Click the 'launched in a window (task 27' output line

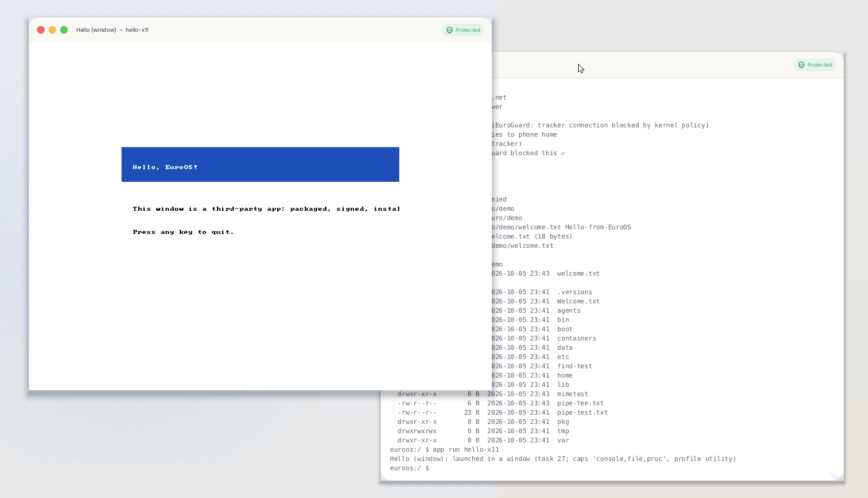(563, 459)
